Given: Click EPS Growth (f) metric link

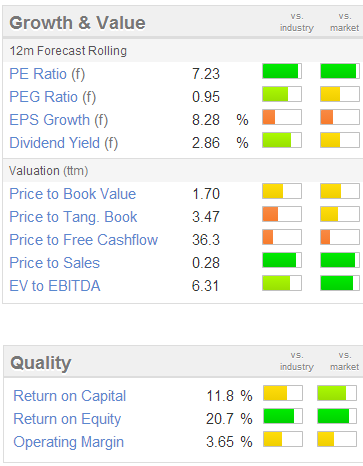Looking at the screenshot, I should (59, 120).
